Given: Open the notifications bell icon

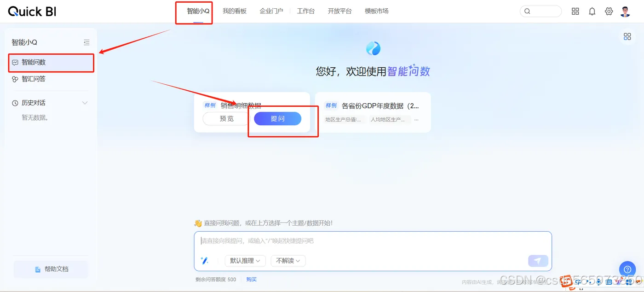Looking at the screenshot, I should 592,11.
